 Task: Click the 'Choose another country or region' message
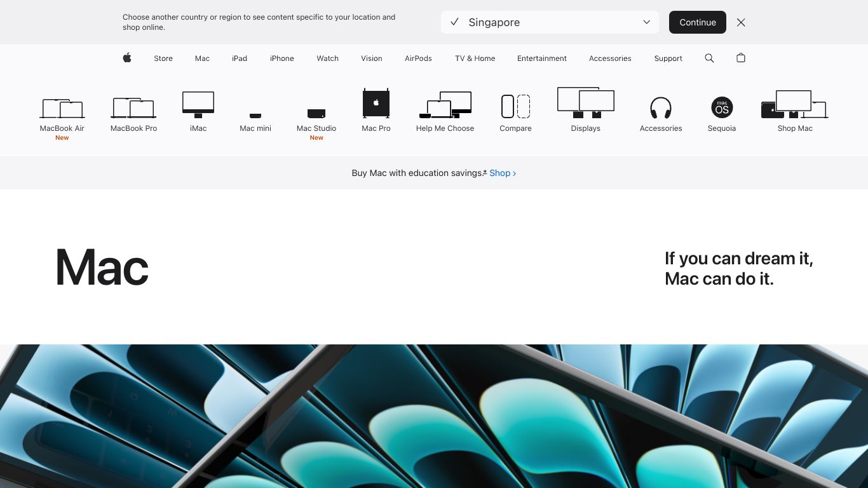coord(259,22)
